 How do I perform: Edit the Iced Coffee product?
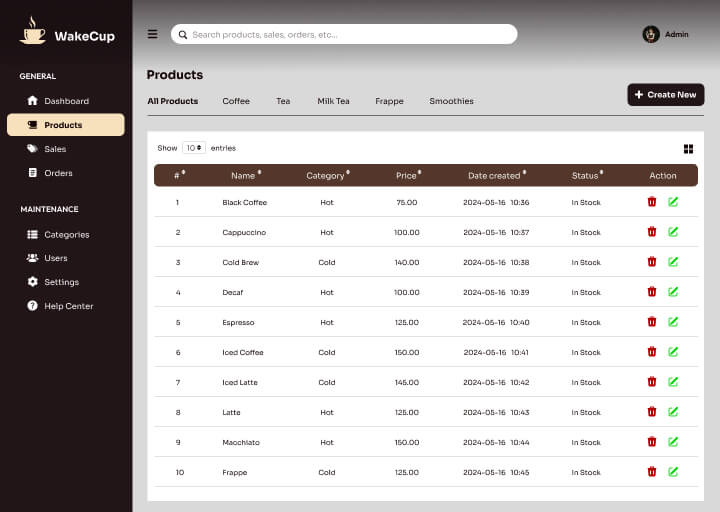point(673,352)
